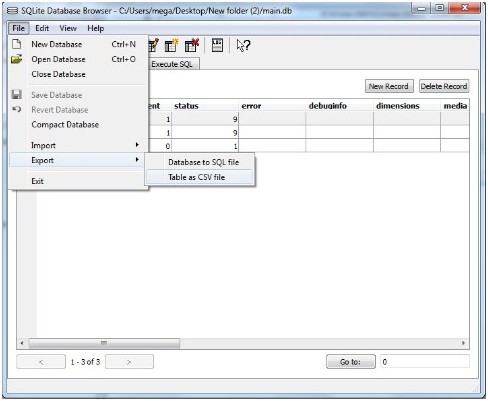Click the Open Database folder icon
This screenshot has width=488, height=401.
click(x=17, y=59)
